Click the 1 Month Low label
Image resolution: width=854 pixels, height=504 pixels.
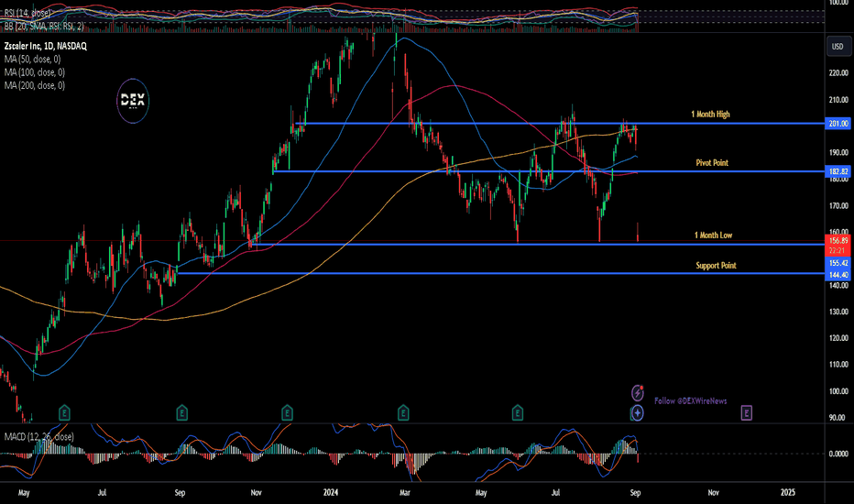pos(714,236)
